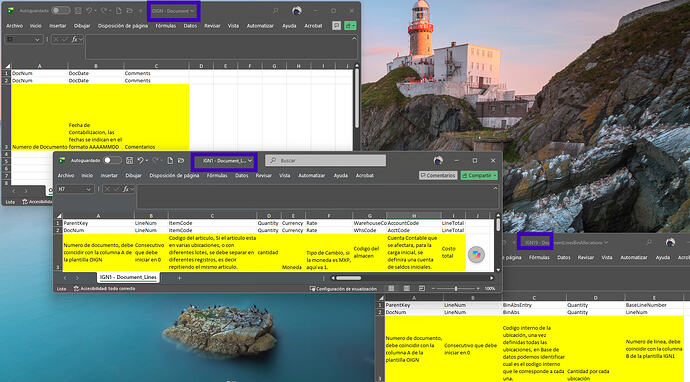Click the account avatar in the IGN1 window
Image resolution: width=690 pixels, height=382 pixels.
click(438, 161)
